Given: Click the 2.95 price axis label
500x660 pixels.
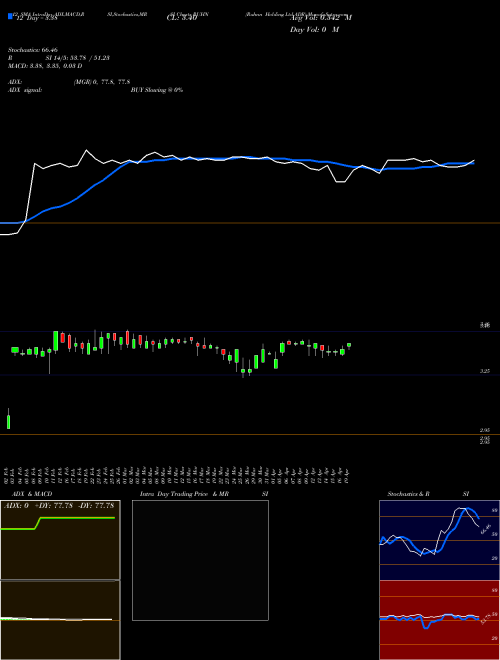Looking at the screenshot, I should pos(484,430).
